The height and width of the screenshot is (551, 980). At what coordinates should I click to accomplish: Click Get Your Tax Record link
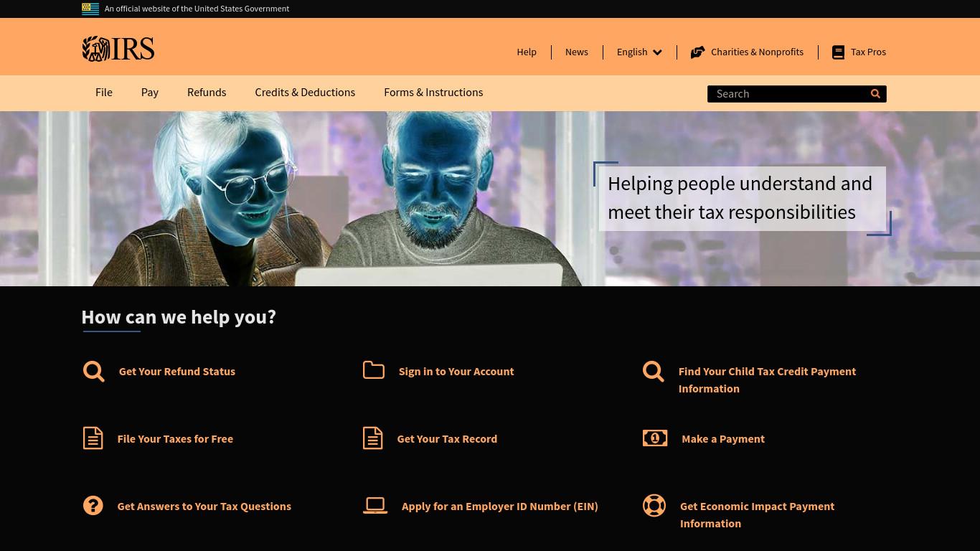[x=447, y=439]
